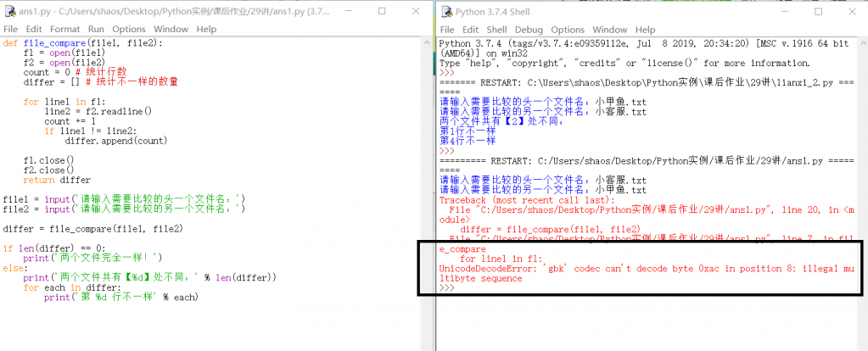This screenshot has width=868, height=351.
Task: Click the ans1.py editor window title icon
Action: click(x=8, y=11)
